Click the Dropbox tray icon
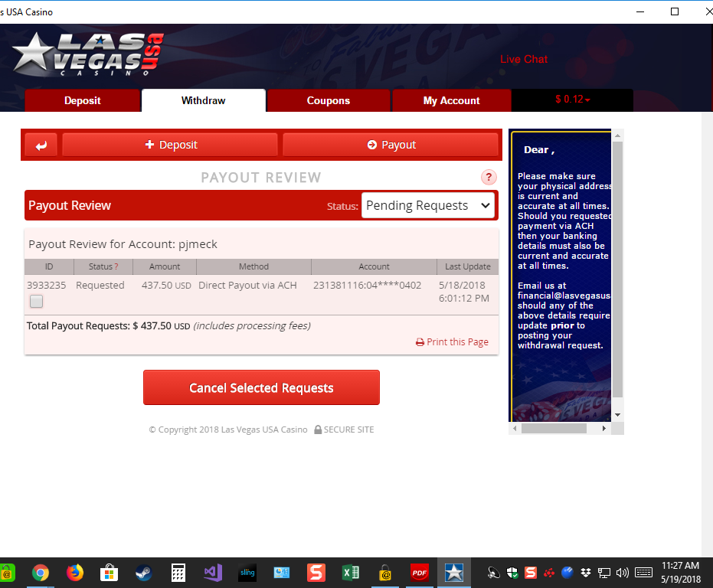713x588 pixels. click(x=586, y=573)
